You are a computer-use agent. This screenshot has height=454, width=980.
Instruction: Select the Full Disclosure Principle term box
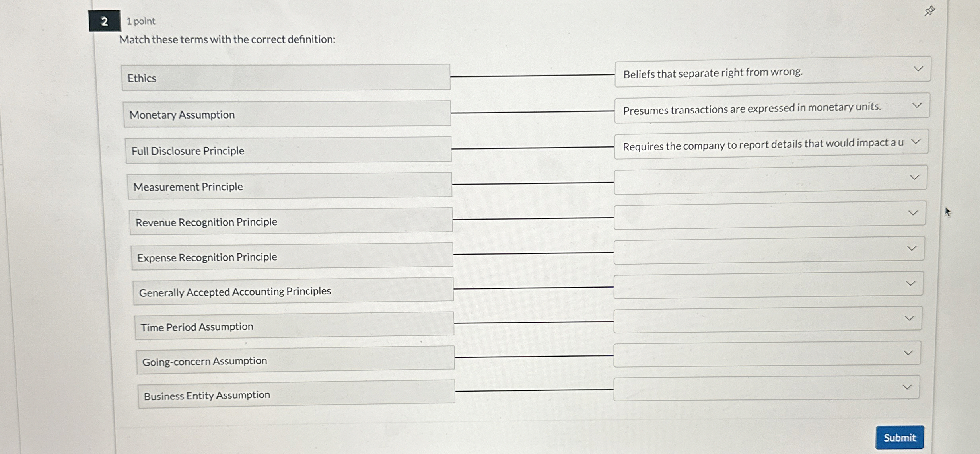289,150
